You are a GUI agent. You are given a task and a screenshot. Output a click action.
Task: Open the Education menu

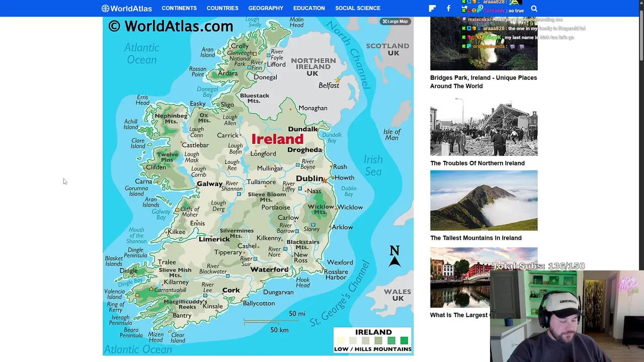pos(309,8)
